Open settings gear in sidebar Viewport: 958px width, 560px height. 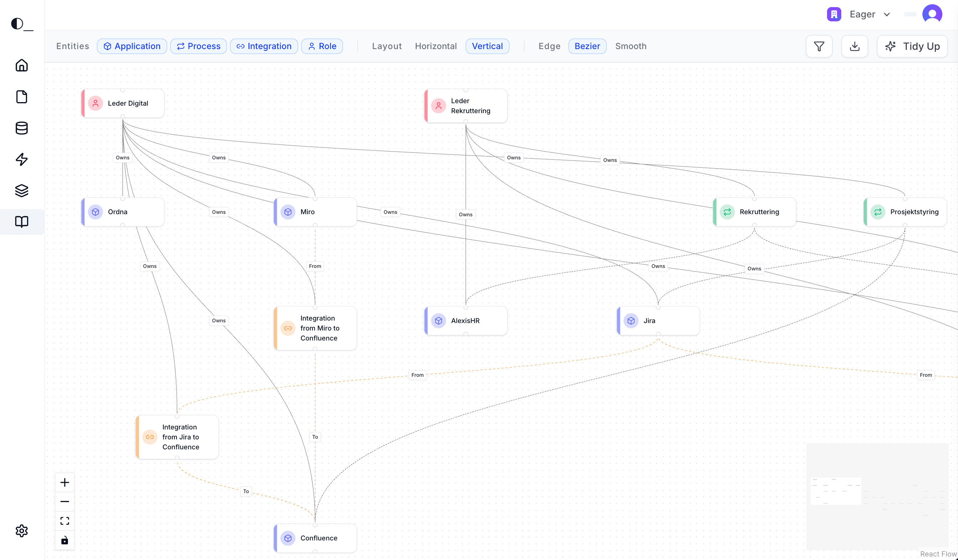pos(22,531)
